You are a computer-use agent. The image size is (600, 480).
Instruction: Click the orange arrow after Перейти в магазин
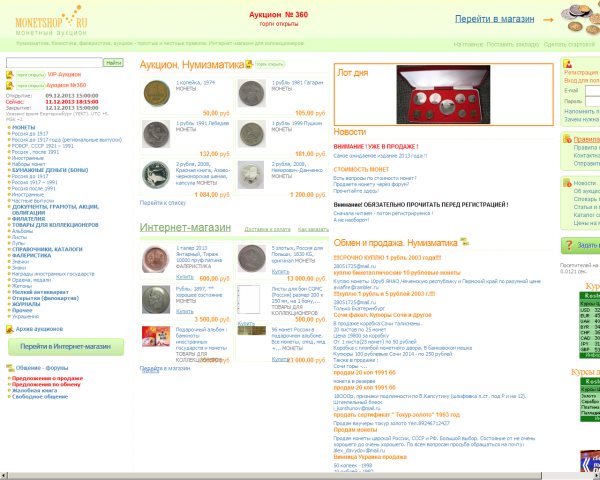coord(548,20)
